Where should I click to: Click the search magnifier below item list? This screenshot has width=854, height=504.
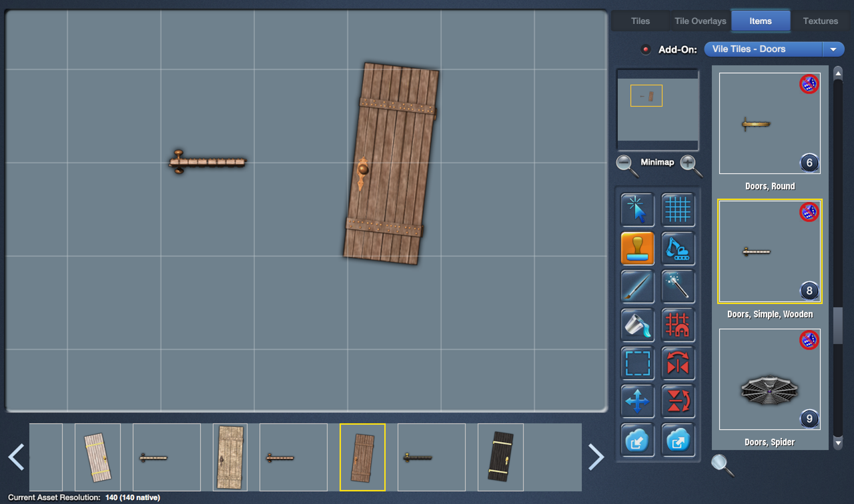click(x=722, y=465)
